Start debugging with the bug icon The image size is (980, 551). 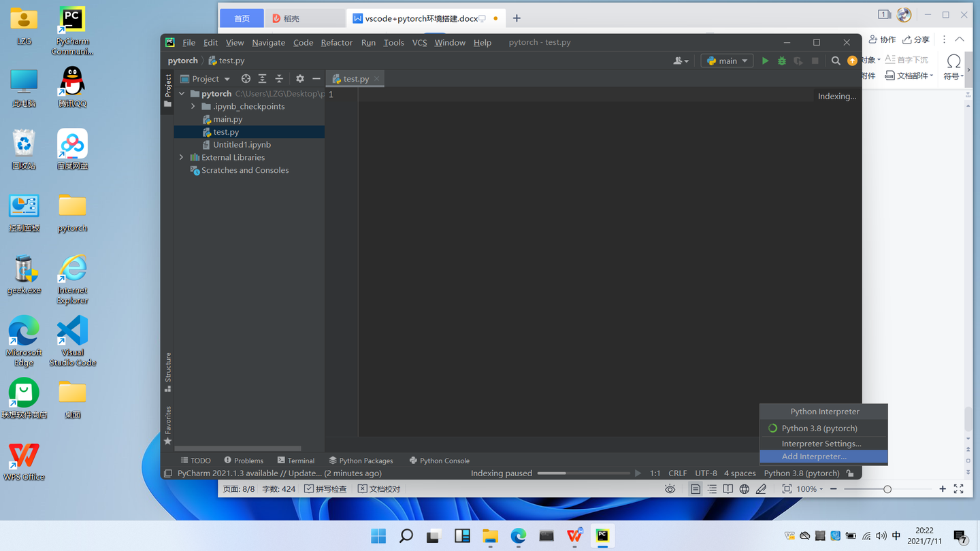(781, 61)
